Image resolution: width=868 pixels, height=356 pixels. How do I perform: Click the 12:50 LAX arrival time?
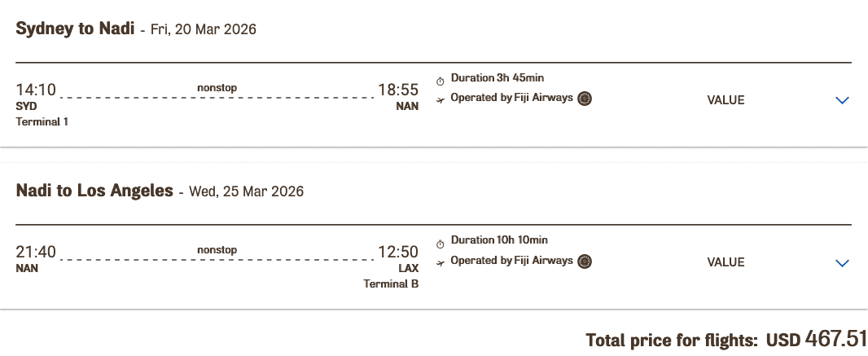[x=398, y=253]
